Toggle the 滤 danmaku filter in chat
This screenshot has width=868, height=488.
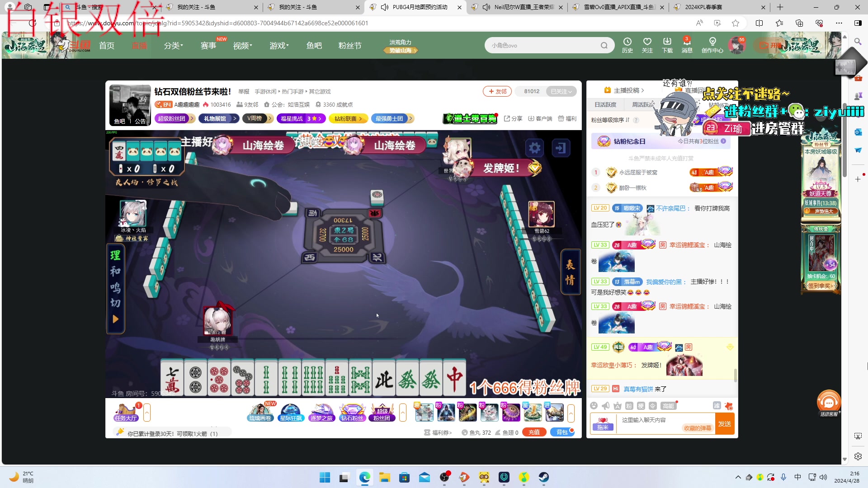pyautogui.click(x=717, y=405)
